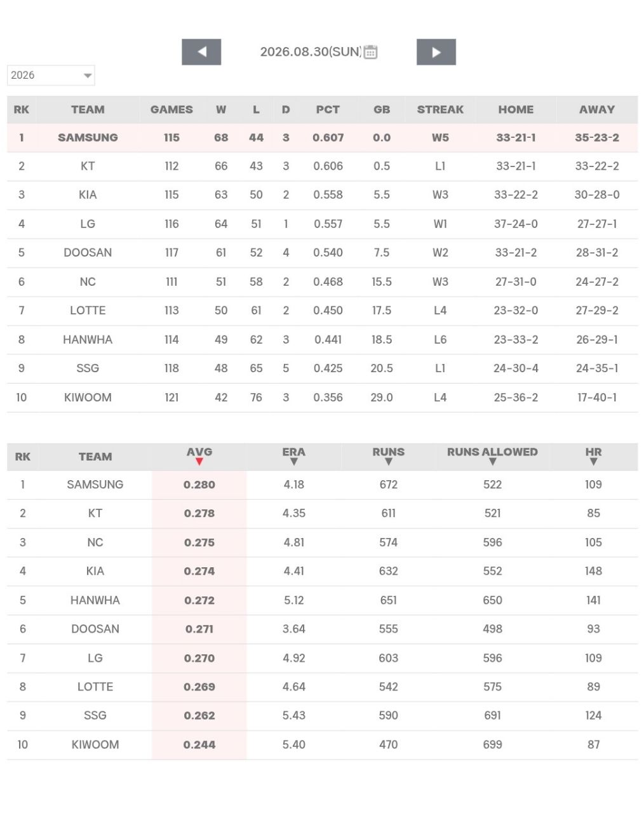
Task: Go to the next date with right arrow
Action: pos(436,52)
